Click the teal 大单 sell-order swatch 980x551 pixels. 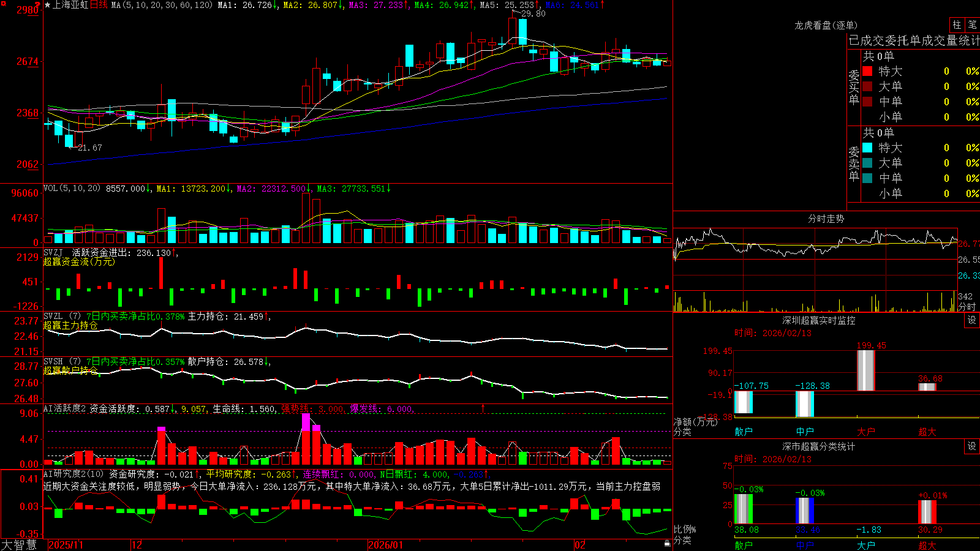867,163
